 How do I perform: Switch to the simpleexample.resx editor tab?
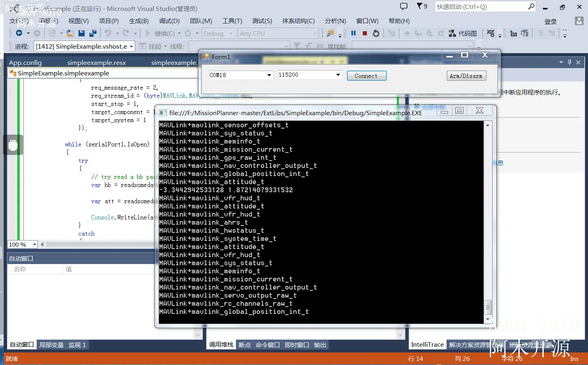tap(97, 62)
